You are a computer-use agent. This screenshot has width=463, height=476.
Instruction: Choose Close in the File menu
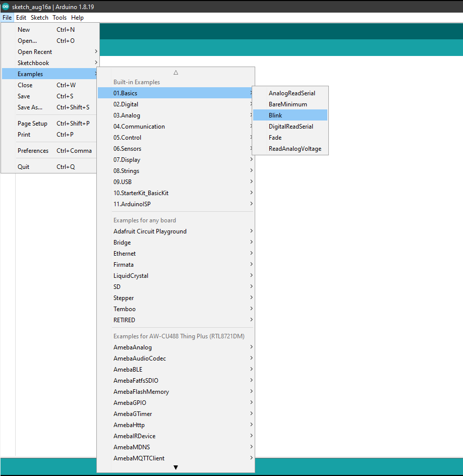[x=50, y=85]
